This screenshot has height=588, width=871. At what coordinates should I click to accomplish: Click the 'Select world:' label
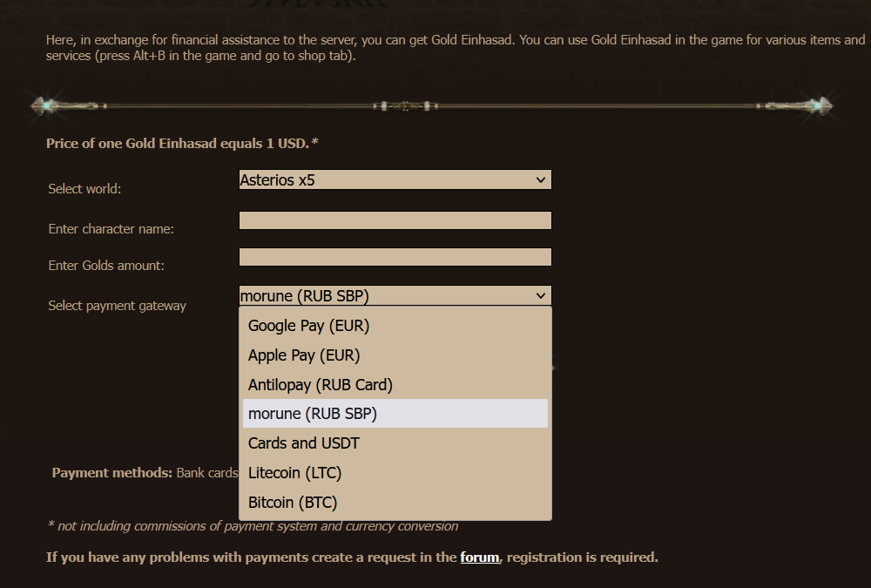[x=84, y=188]
